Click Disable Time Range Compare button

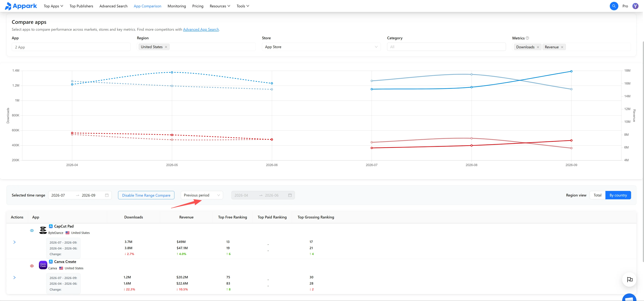click(x=146, y=195)
